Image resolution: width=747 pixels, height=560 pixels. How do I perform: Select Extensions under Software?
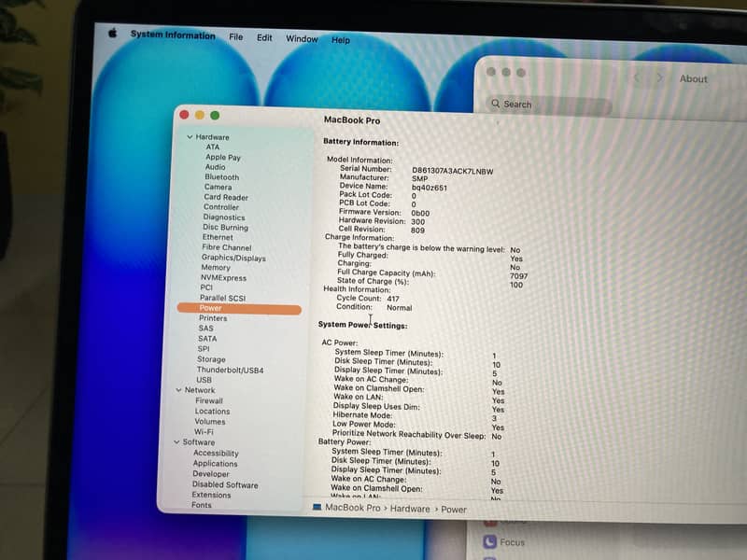211,496
